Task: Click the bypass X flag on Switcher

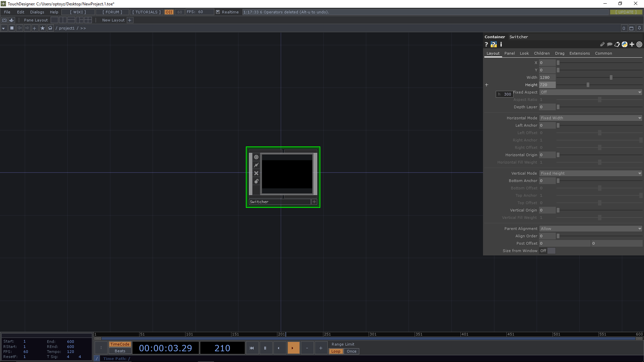Action: (x=256, y=173)
